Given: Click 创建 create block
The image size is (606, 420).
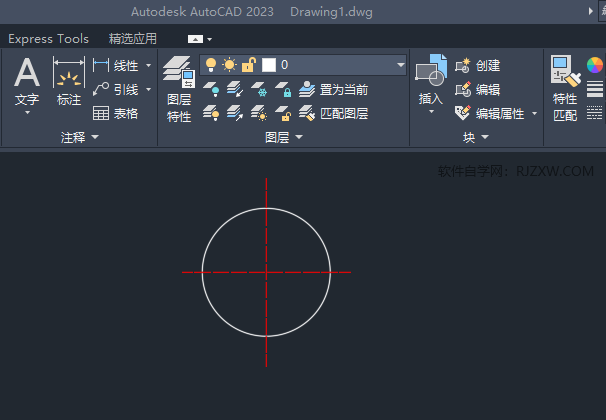Looking at the screenshot, I should [x=478, y=65].
